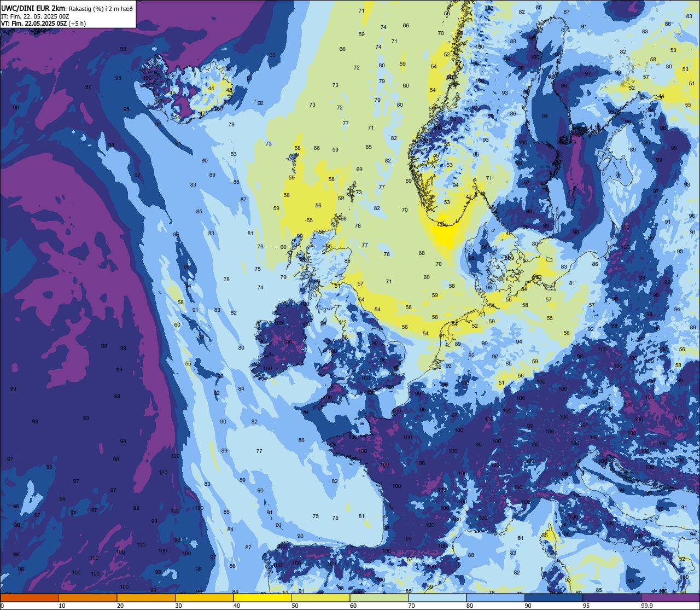Image resolution: width=700 pixels, height=610 pixels.
Task: Click the 80–90% medium blue legend swatch
Action: pos(495,597)
